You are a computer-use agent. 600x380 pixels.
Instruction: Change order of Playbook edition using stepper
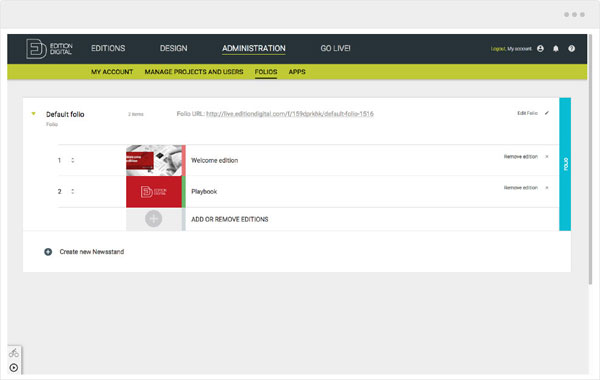72,191
